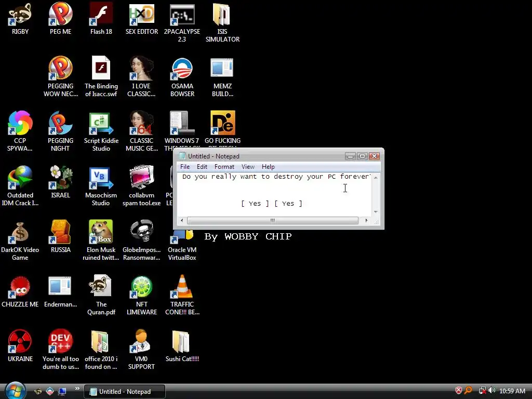Open the Notepad Edit menu

202,167
